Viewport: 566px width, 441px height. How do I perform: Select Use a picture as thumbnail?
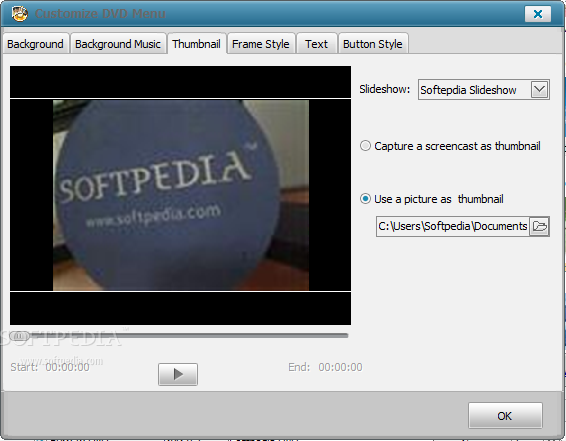tap(432, 199)
